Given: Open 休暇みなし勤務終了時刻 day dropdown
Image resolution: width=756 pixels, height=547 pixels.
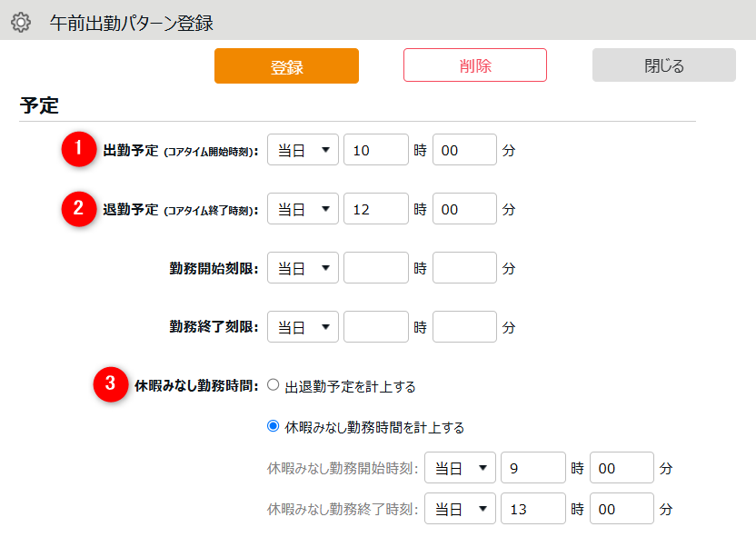Looking at the screenshot, I should [x=460, y=509].
